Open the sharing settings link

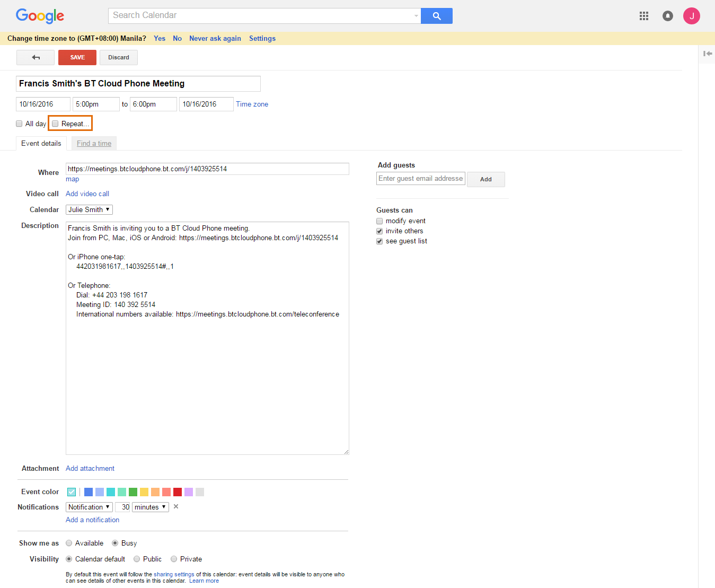(x=174, y=574)
